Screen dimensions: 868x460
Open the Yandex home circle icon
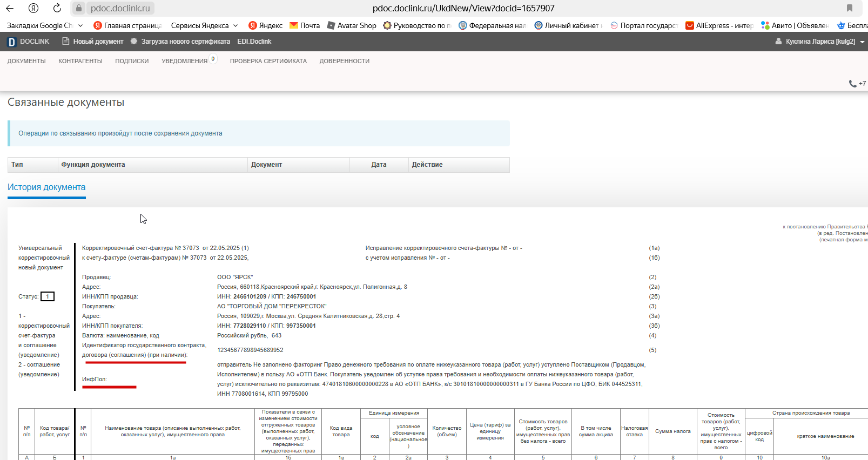coord(33,8)
